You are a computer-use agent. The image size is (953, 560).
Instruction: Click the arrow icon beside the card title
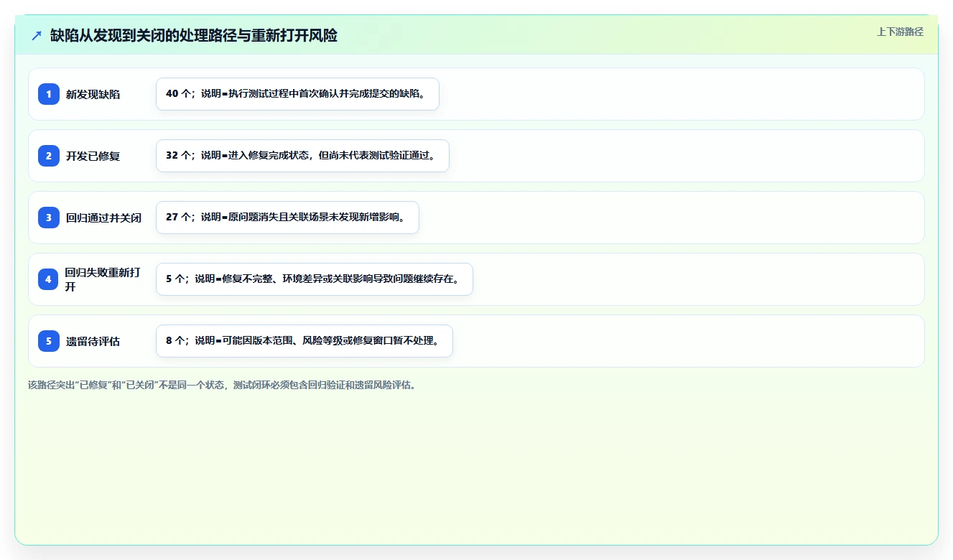pos(37,35)
